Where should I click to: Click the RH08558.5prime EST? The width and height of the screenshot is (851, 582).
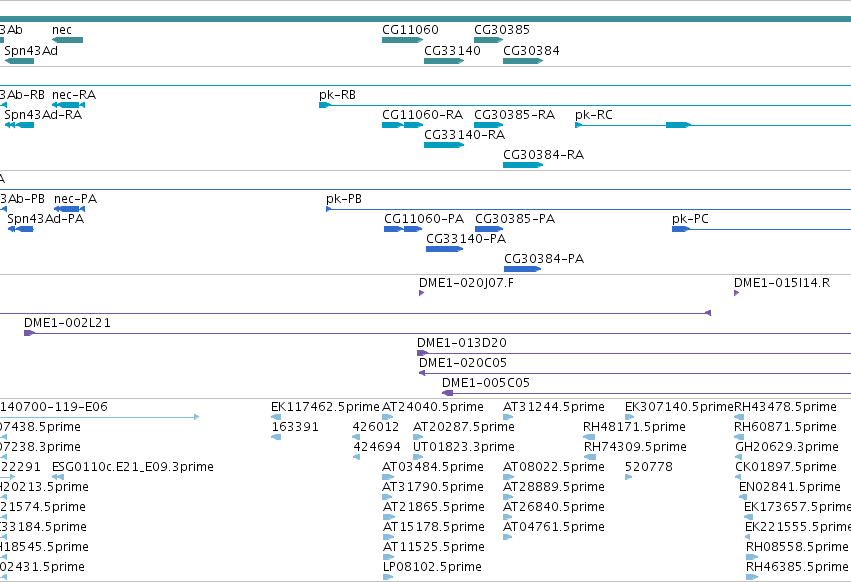pos(752,558)
